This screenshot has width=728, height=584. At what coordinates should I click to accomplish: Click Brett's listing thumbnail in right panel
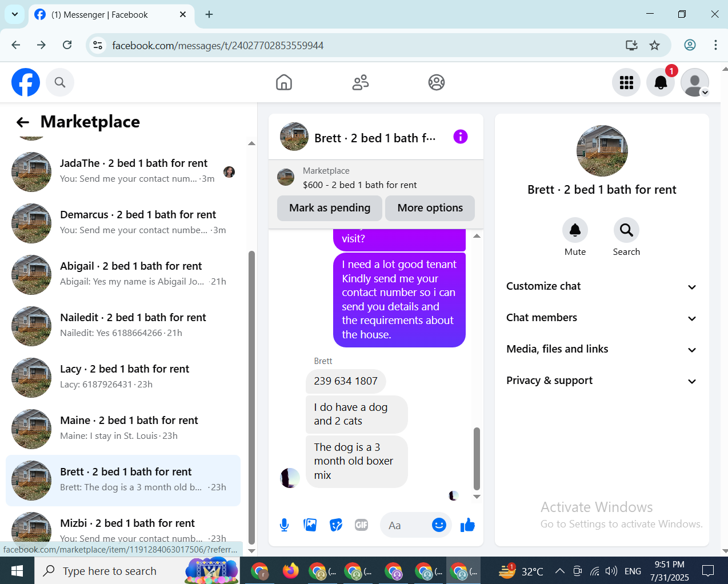[x=602, y=151]
